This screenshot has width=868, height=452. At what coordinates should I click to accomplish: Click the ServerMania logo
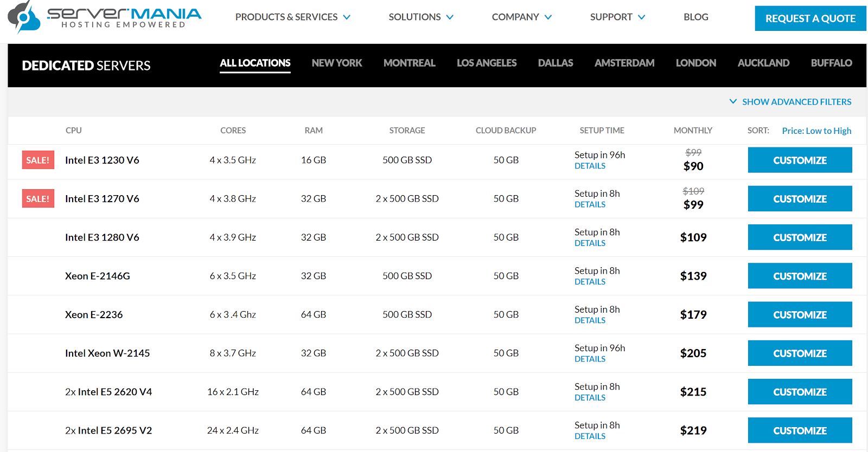pyautogui.click(x=104, y=17)
